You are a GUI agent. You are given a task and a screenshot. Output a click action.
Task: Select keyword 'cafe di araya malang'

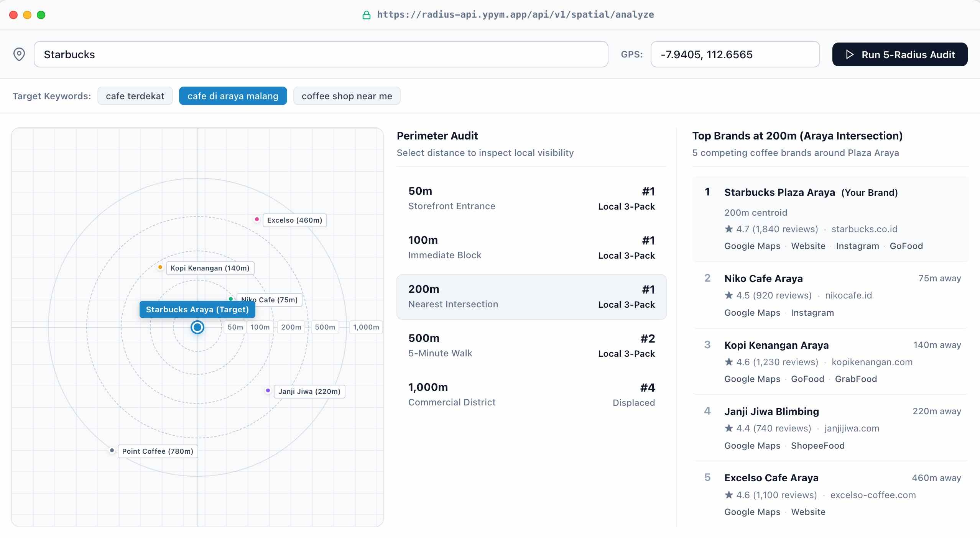233,96
